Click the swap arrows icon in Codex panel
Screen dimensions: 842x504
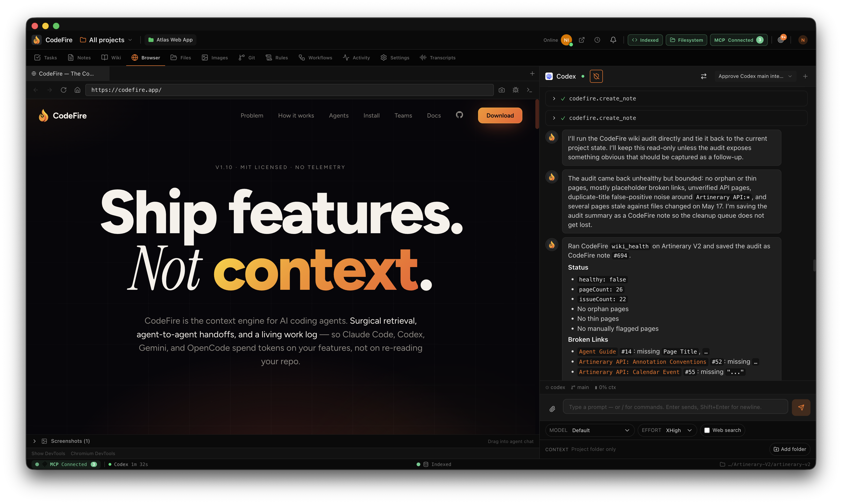703,76
